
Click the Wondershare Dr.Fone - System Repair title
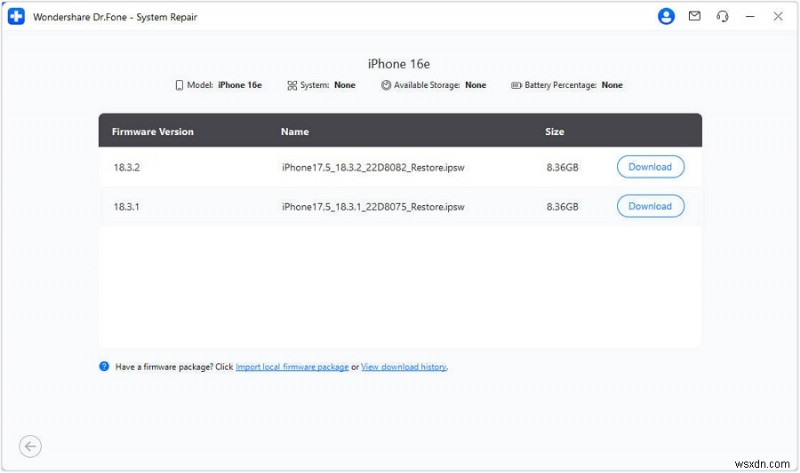coord(115,17)
